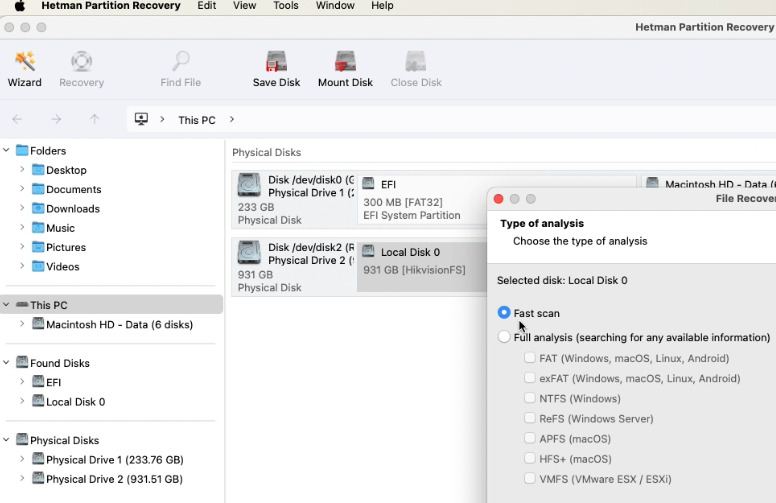Go forward with the right arrow
The height and width of the screenshot is (503, 776).
pyautogui.click(x=56, y=119)
